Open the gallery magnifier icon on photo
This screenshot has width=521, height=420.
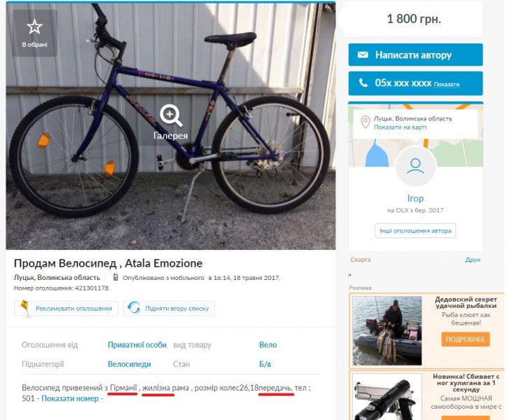coord(171,115)
